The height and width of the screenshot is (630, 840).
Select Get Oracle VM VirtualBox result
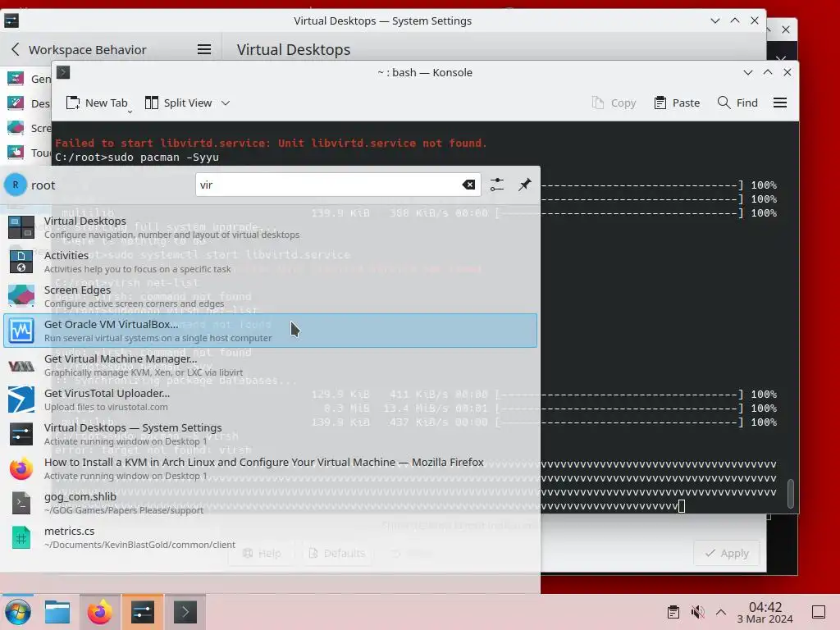[x=270, y=331]
